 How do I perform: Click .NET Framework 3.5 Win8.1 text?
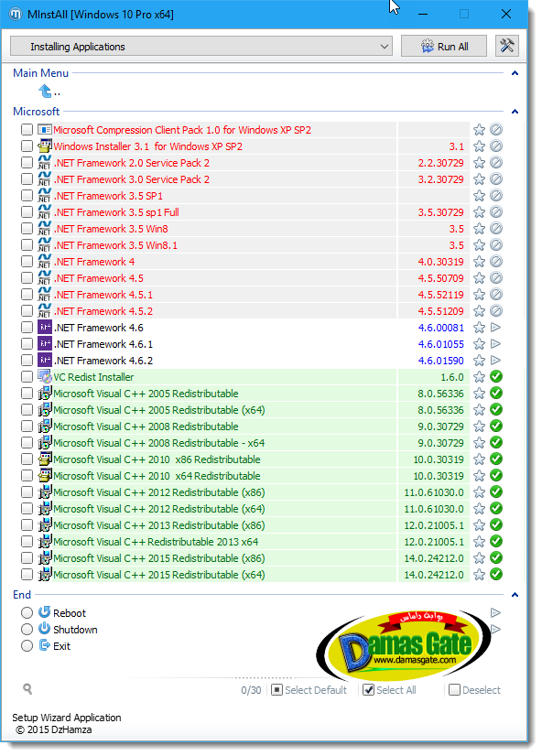pyautogui.click(x=115, y=245)
